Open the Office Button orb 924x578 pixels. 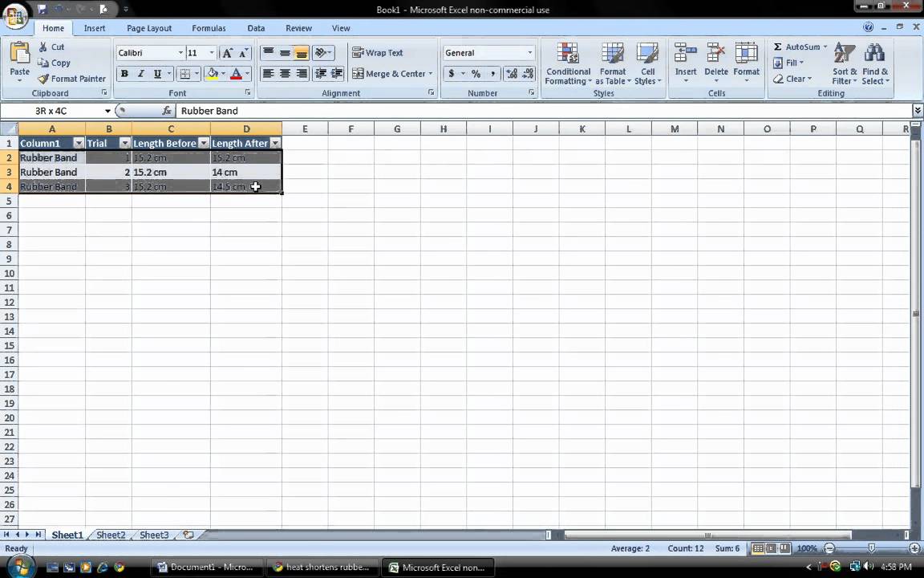[x=15, y=15]
